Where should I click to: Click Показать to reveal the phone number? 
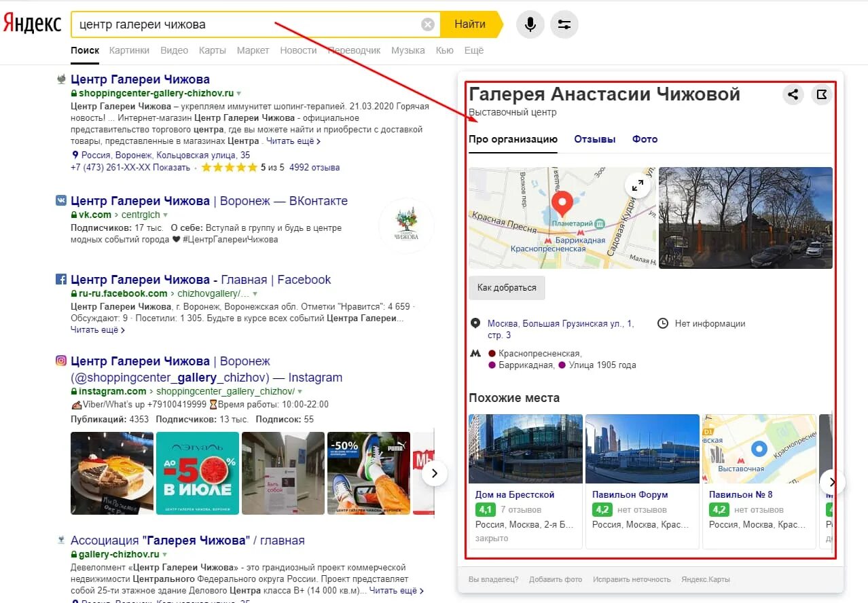(171, 167)
